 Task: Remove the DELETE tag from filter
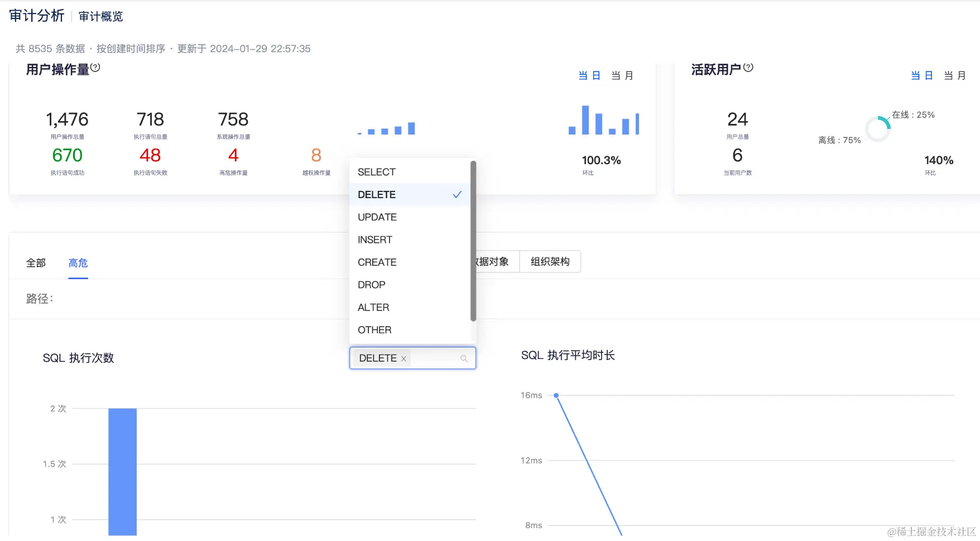(x=403, y=358)
